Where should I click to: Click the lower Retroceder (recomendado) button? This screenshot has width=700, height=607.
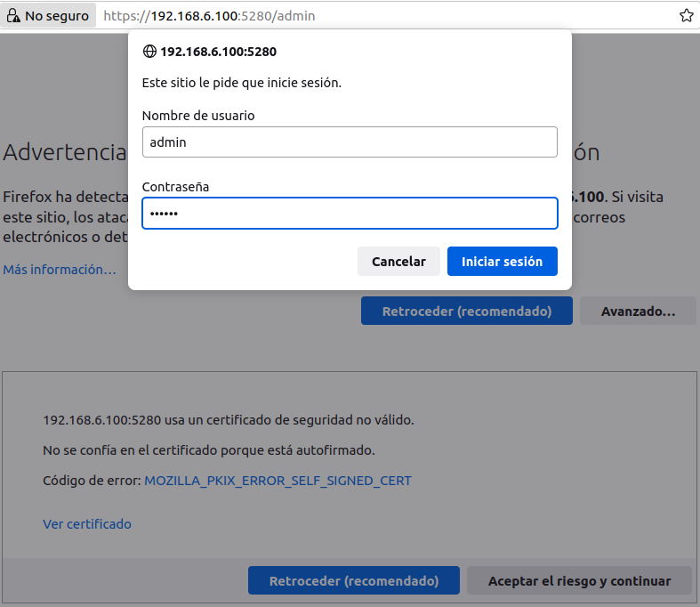(353, 581)
